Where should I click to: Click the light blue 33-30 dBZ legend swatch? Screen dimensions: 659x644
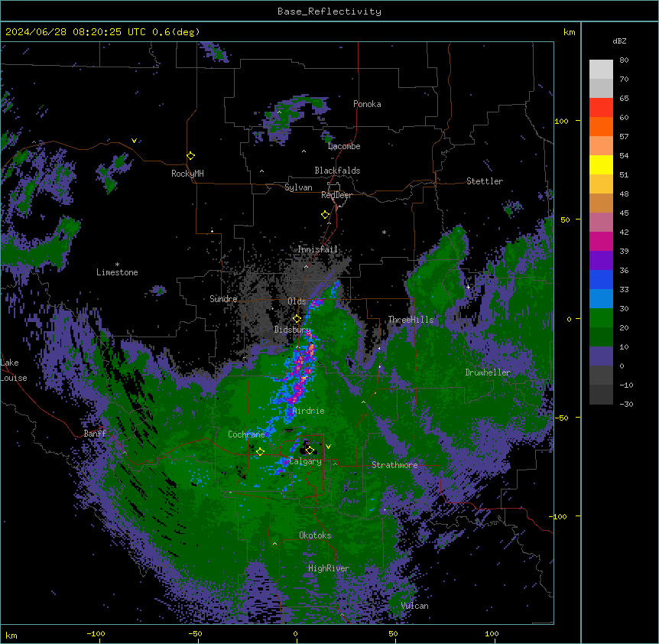601,299
